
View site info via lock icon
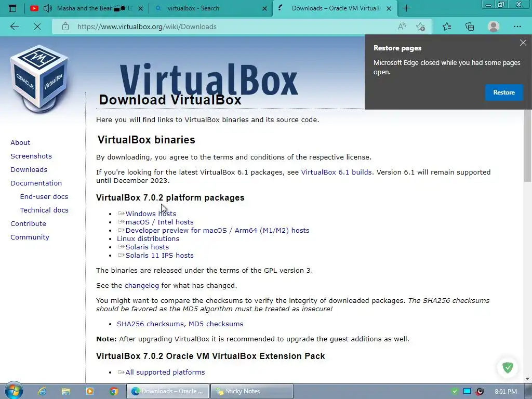65,26
